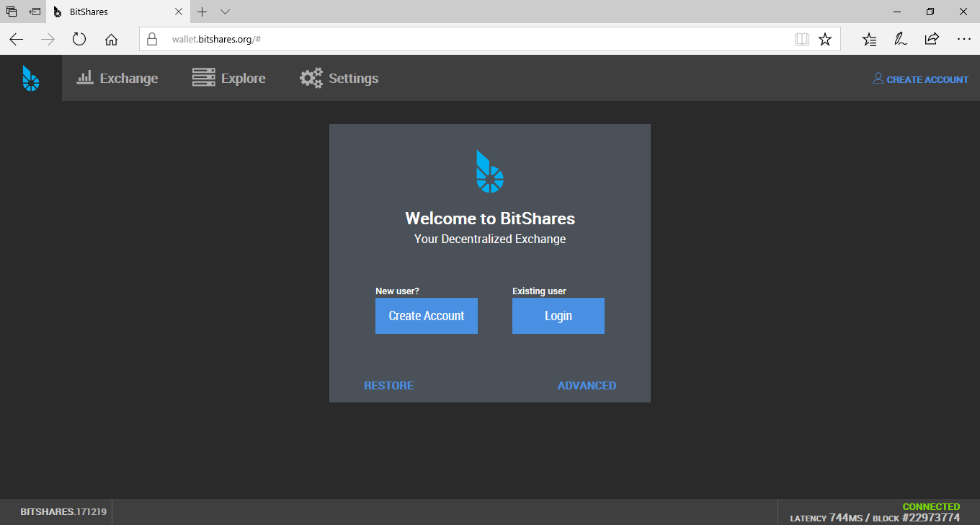Toggle reading view icon
The height and width of the screenshot is (525, 980).
802,39
